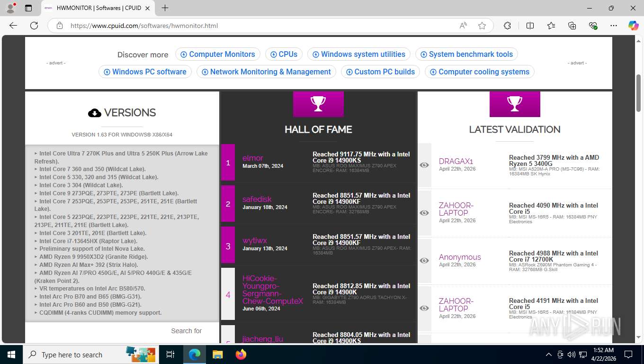Click the taskbar clock showing 1:52 AM
The height and width of the screenshot is (364, 644).
click(x=602, y=355)
